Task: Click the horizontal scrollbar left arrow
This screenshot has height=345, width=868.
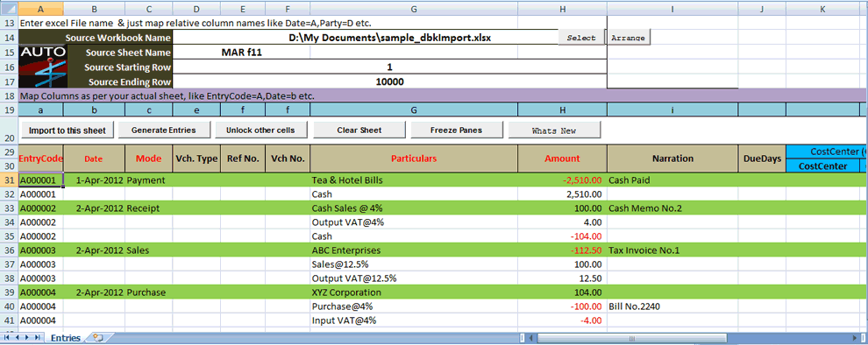Action: click(530, 337)
